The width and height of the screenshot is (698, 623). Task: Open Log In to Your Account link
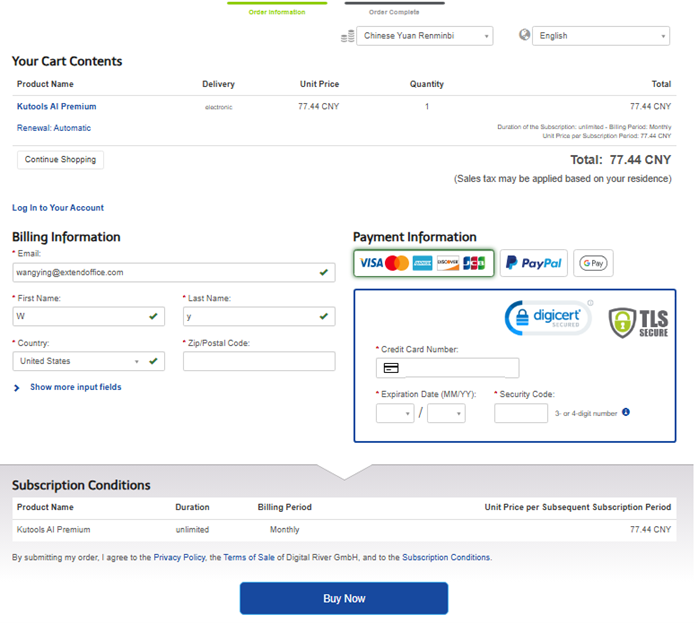pyautogui.click(x=58, y=208)
